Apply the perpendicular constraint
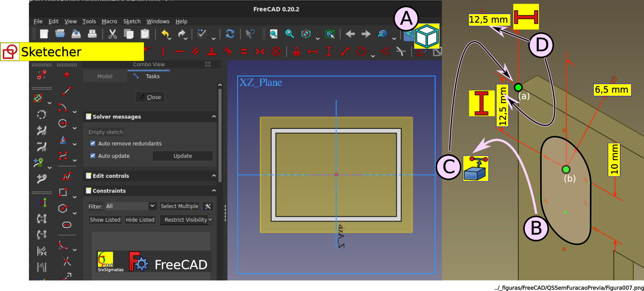644x291 pixels. [x=212, y=51]
